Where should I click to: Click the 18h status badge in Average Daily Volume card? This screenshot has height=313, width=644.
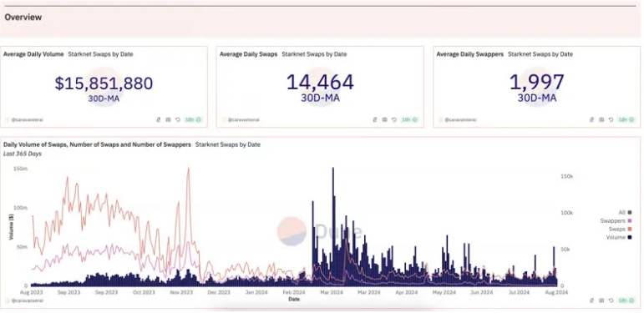click(x=193, y=120)
